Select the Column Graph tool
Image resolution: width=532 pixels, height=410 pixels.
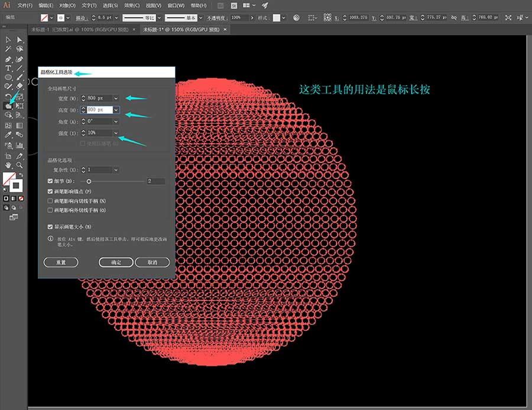click(x=20, y=145)
